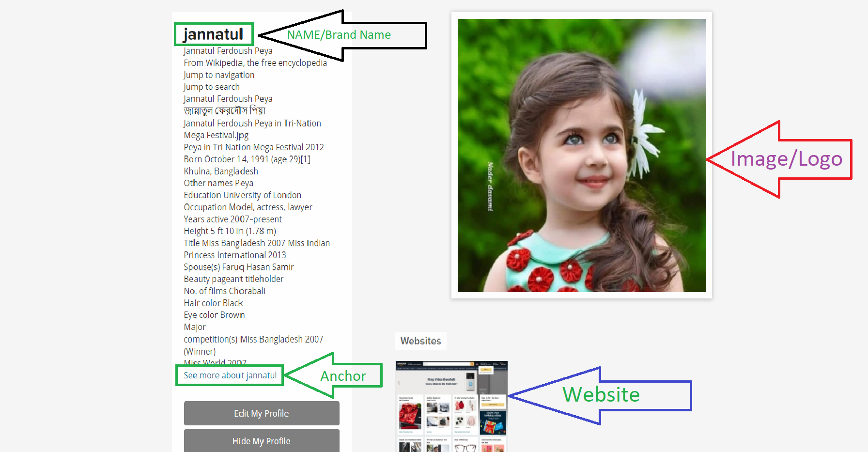
Task: Click the yellow Sign in button on Amazon preview
Action: point(486,369)
